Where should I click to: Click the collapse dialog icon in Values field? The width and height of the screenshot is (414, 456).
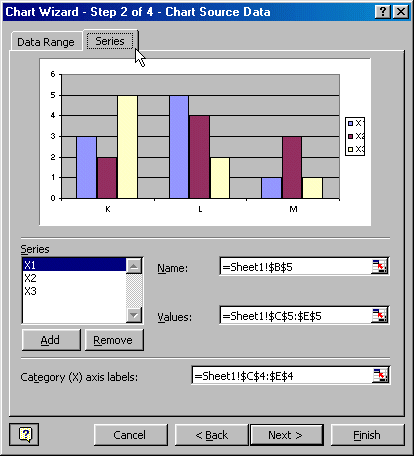(x=379, y=315)
